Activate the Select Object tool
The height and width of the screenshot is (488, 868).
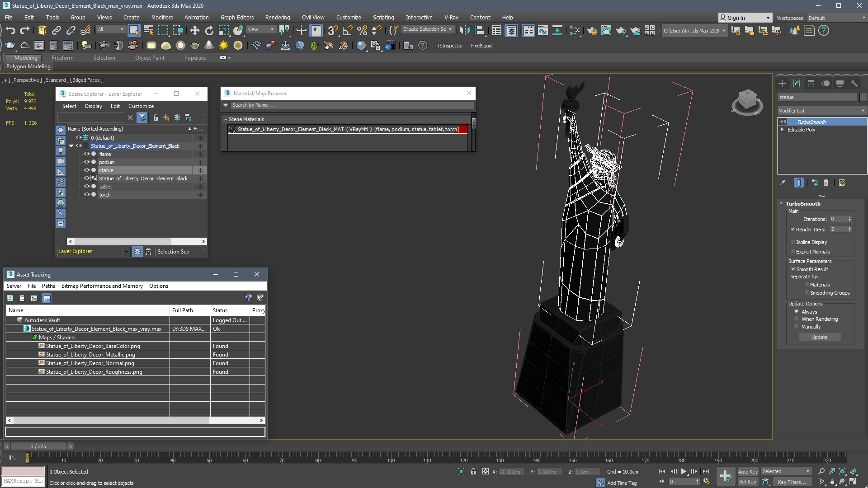pos(134,31)
